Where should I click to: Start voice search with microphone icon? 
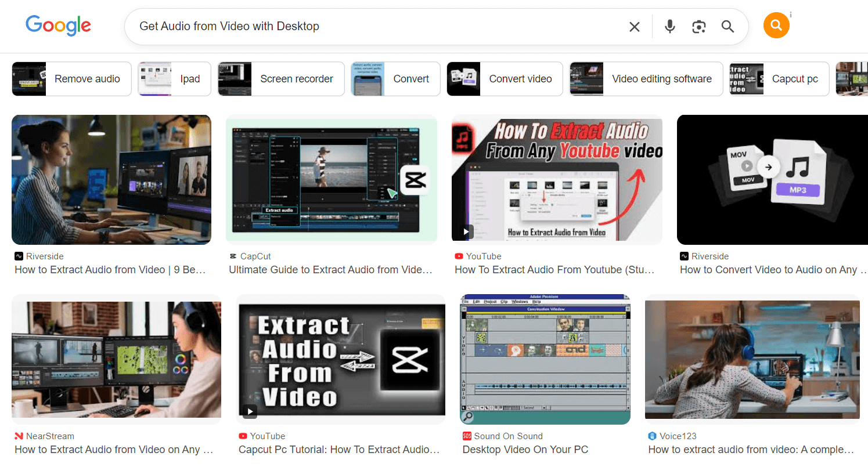point(669,27)
